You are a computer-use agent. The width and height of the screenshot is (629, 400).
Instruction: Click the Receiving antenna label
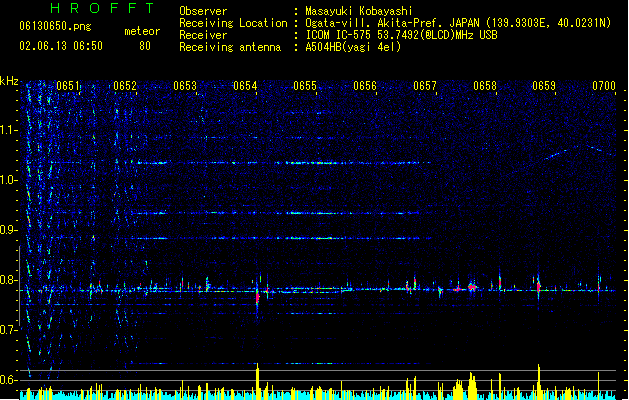pos(230,47)
